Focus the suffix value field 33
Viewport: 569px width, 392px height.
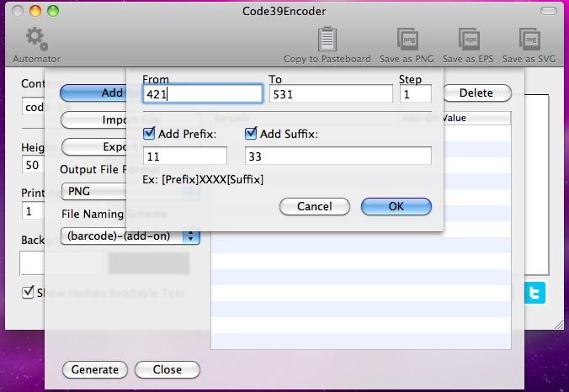point(338,156)
